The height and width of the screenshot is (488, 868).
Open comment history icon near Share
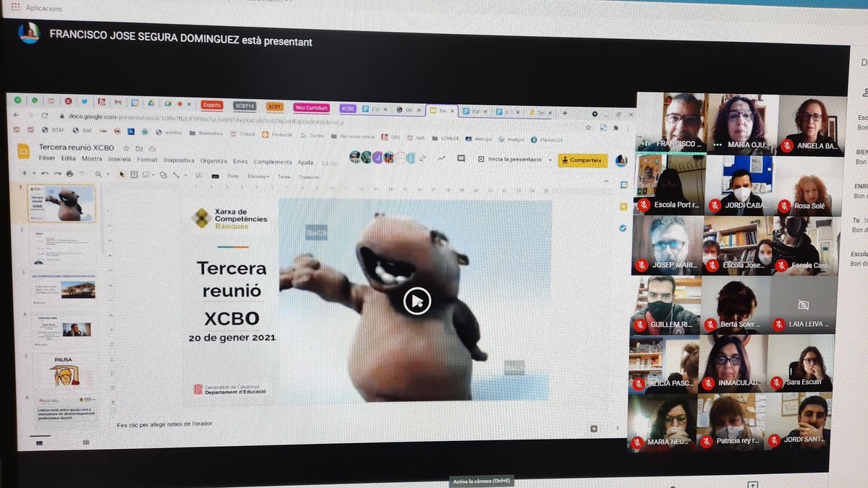[462, 159]
